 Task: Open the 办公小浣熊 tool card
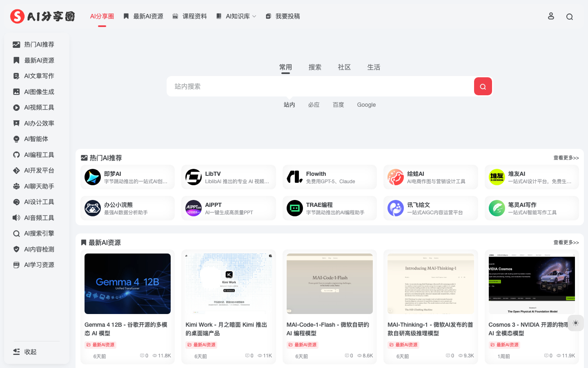pos(127,208)
